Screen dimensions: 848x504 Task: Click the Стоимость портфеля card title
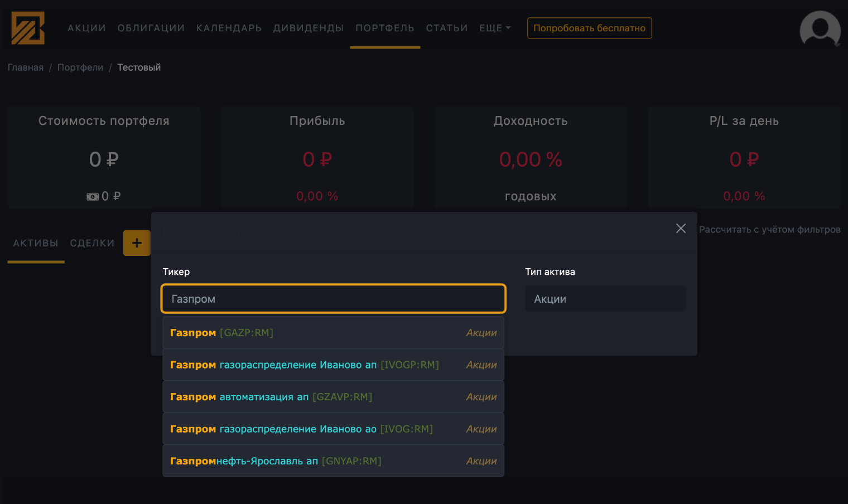(104, 121)
